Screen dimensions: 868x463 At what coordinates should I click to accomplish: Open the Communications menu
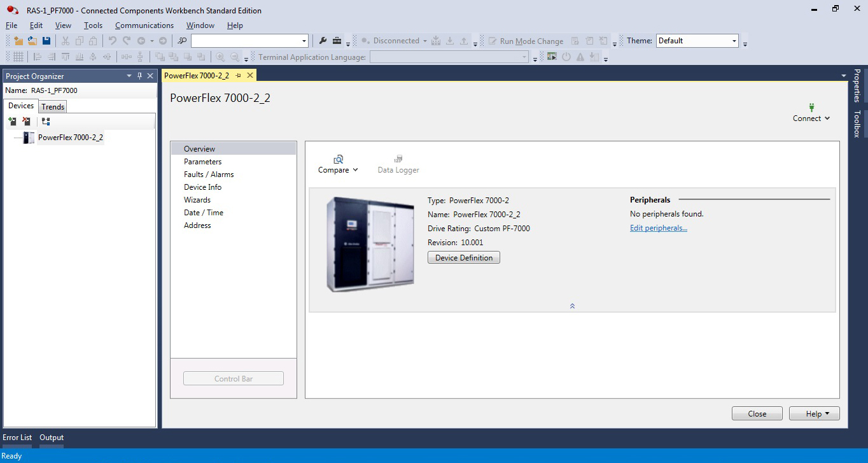pyautogui.click(x=144, y=25)
